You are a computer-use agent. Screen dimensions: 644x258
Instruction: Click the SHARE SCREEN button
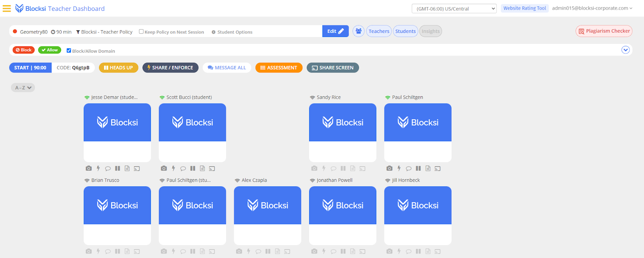(332, 68)
